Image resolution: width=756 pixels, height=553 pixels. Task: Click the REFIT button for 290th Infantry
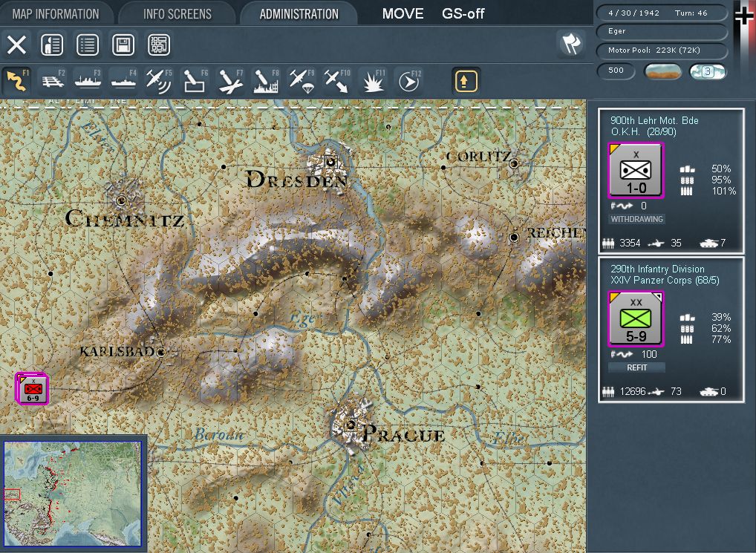[x=637, y=367]
